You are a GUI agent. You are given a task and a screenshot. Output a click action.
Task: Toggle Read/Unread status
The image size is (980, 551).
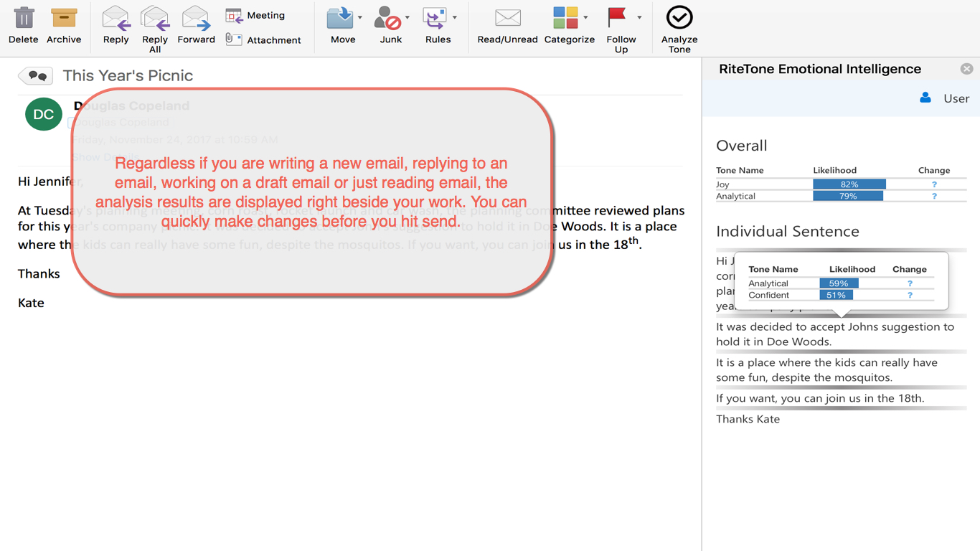pyautogui.click(x=507, y=25)
